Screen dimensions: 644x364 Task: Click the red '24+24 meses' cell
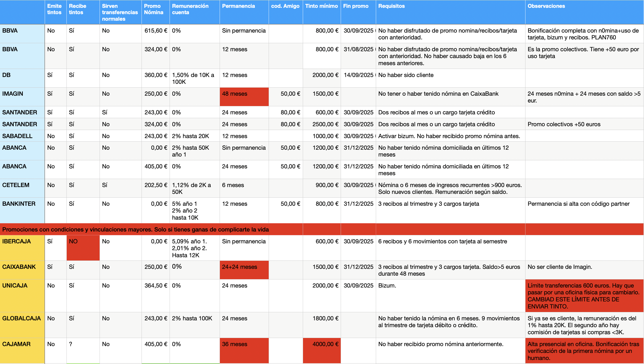coord(244,270)
